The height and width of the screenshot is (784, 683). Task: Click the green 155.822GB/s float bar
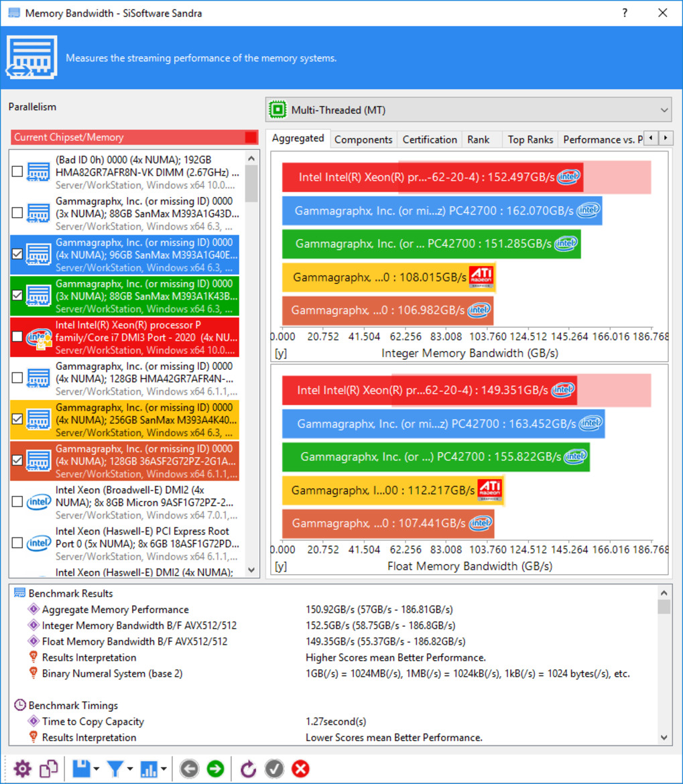(x=436, y=456)
